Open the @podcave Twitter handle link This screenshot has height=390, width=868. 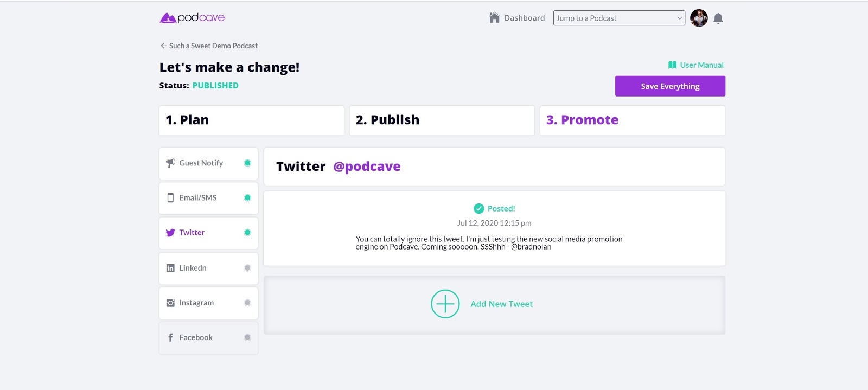pyautogui.click(x=367, y=167)
